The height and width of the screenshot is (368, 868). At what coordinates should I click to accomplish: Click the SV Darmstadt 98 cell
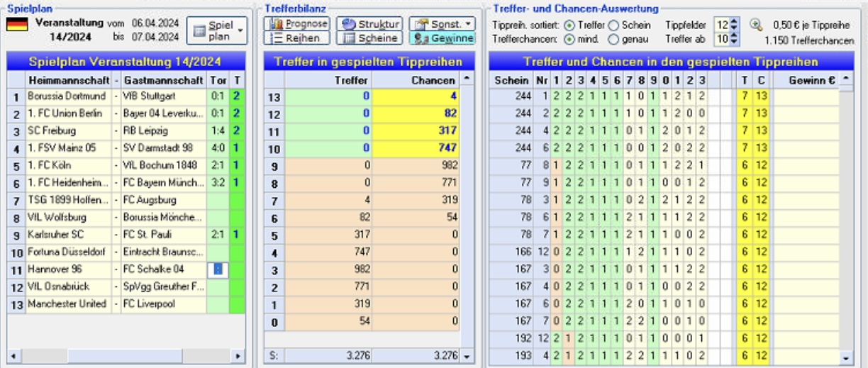[165, 147]
